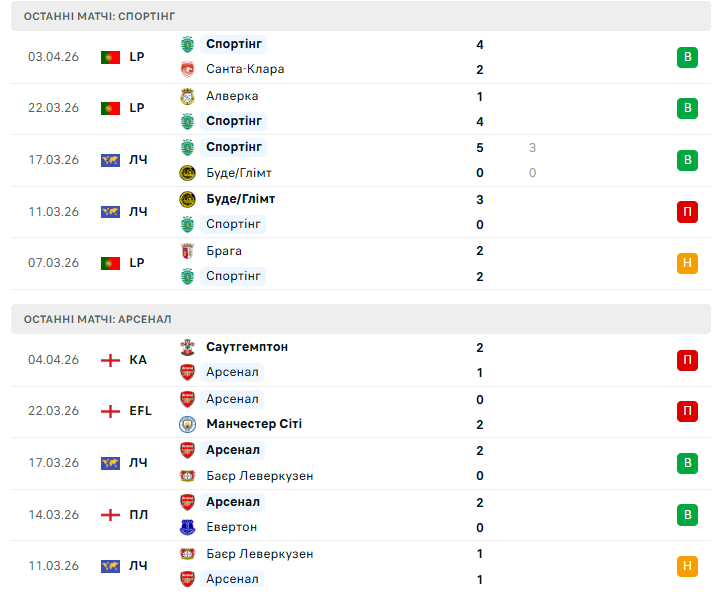Click the Southampton club crest icon
The width and height of the screenshot is (720, 595).
pos(186,347)
